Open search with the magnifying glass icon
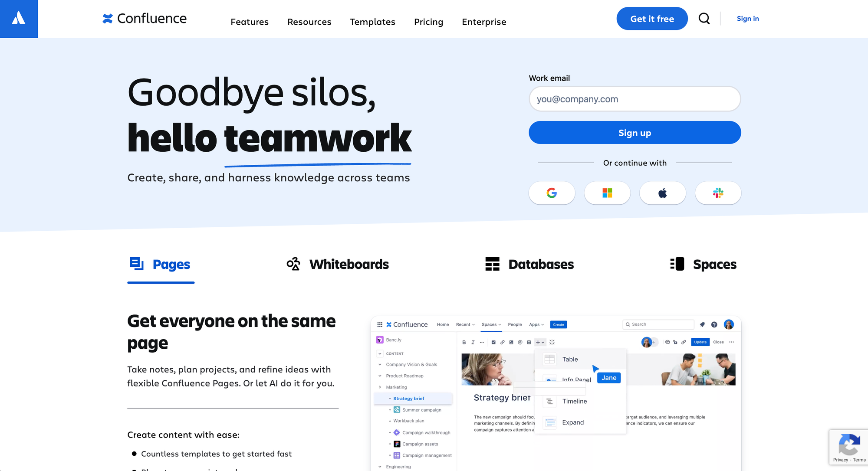Image resolution: width=868 pixels, height=471 pixels. point(704,19)
